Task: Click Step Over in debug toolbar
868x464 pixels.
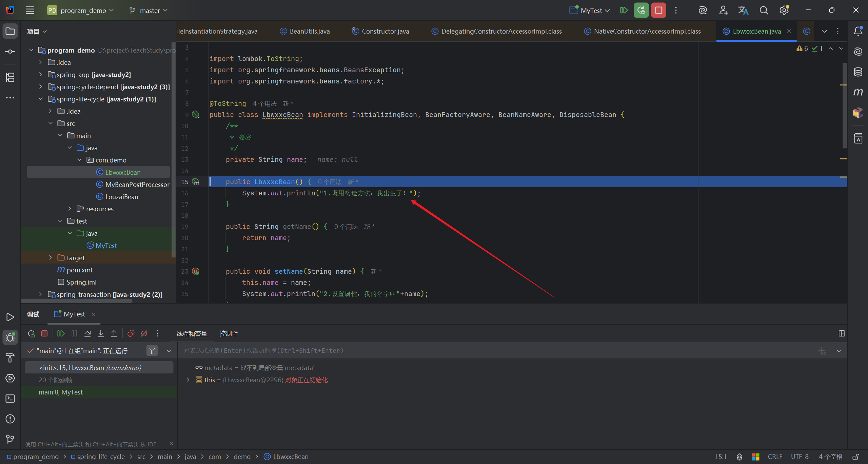Action: 87,334
